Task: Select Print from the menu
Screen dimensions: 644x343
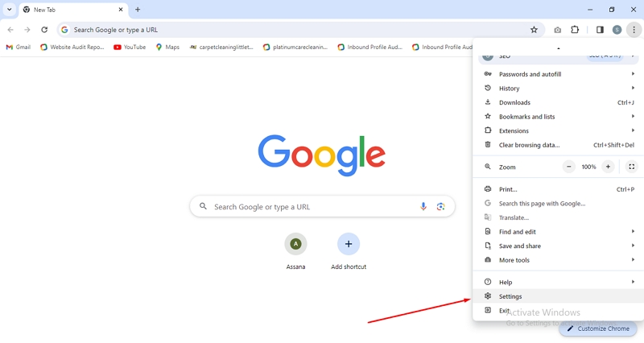Action: tap(559, 189)
